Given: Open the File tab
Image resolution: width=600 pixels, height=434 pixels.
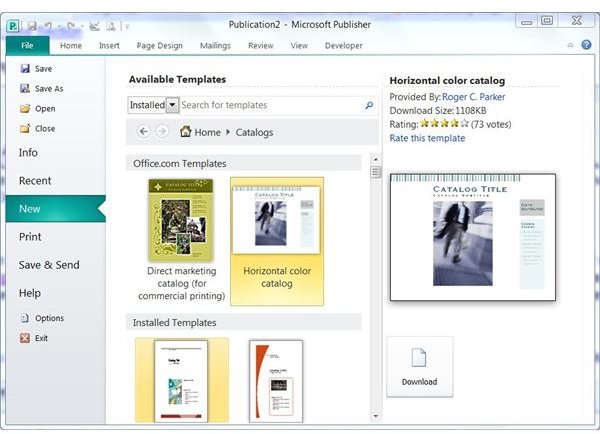Looking at the screenshot, I should (27, 46).
